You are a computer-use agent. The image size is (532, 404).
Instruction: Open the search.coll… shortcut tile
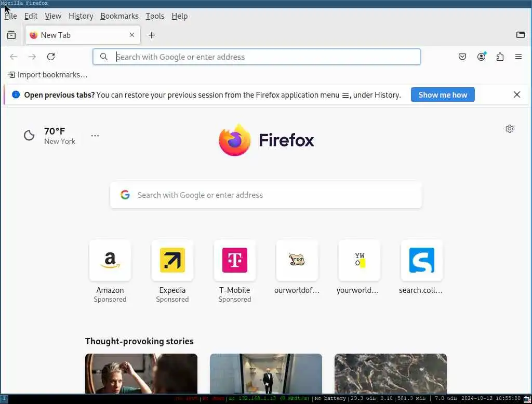421,268
